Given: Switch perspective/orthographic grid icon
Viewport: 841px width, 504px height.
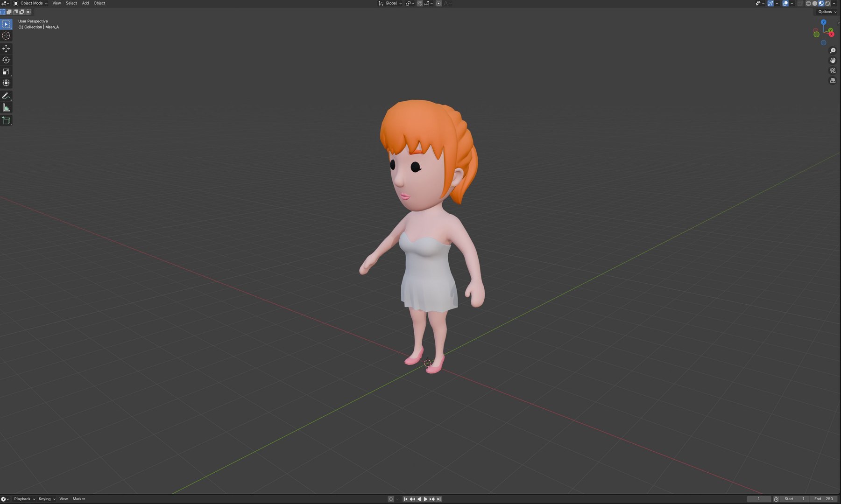Looking at the screenshot, I should tap(833, 81).
